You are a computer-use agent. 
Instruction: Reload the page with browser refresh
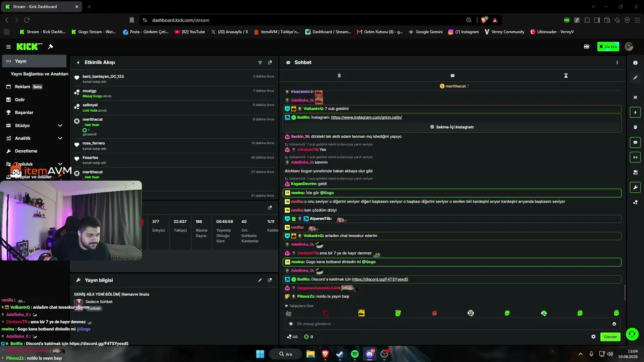point(27,20)
